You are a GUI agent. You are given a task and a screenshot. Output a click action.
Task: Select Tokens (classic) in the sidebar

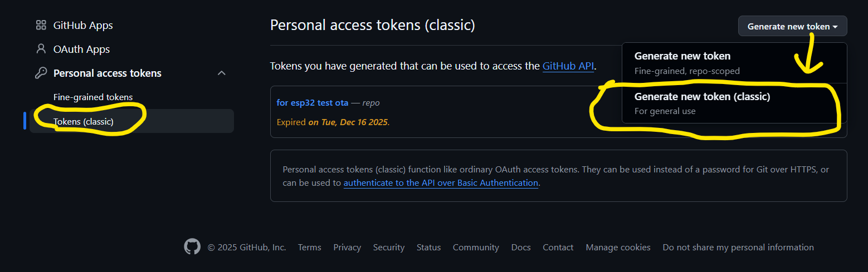(84, 121)
